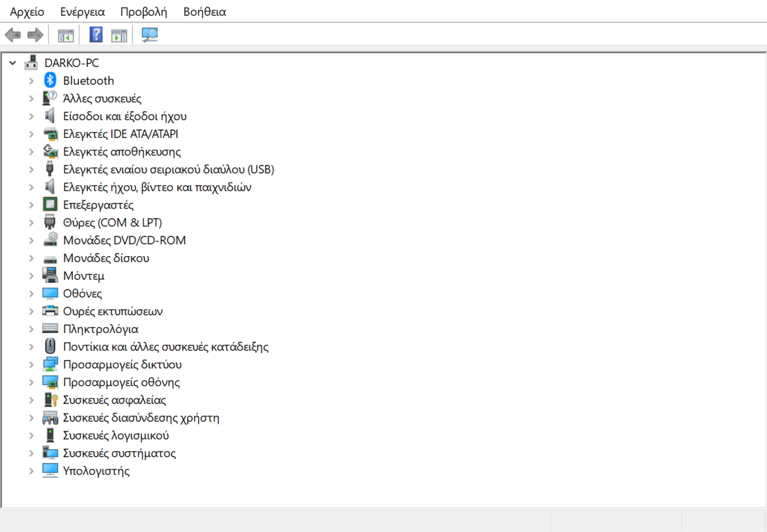Image resolution: width=767 pixels, height=532 pixels.
Task: Select the Μονάδες δίσκου tree item
Action: (106, 258)
